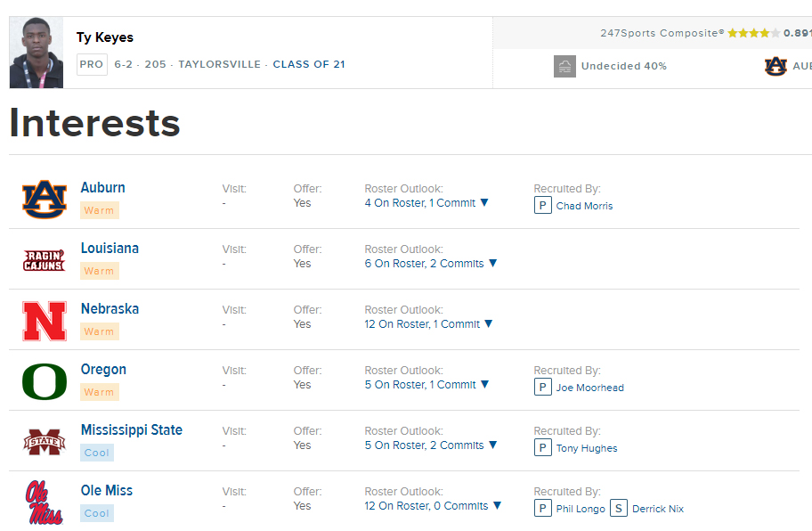Screen dimensions: 812x531
Task: Click the Undecided building icon in header
Action: tap(564, 66)
